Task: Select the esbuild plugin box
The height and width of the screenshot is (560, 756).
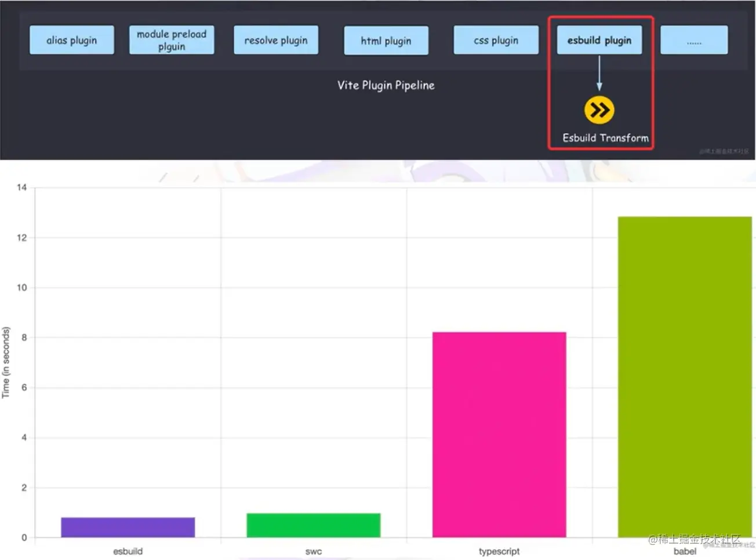Action: pyautogui.click(x=599, y=40)
